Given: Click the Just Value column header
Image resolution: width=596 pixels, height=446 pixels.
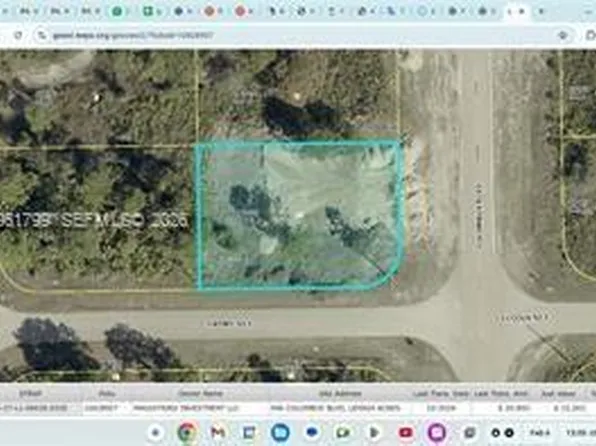Looking at the screenshot, I should (x=558, y=394).
